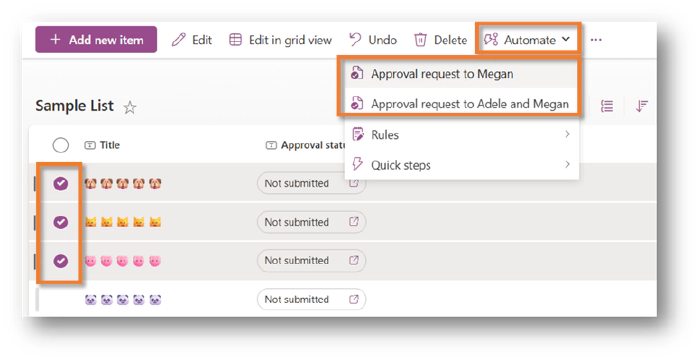Uncheck the pig emoji row
Screen dimensions: 700x360
point(61,260)
